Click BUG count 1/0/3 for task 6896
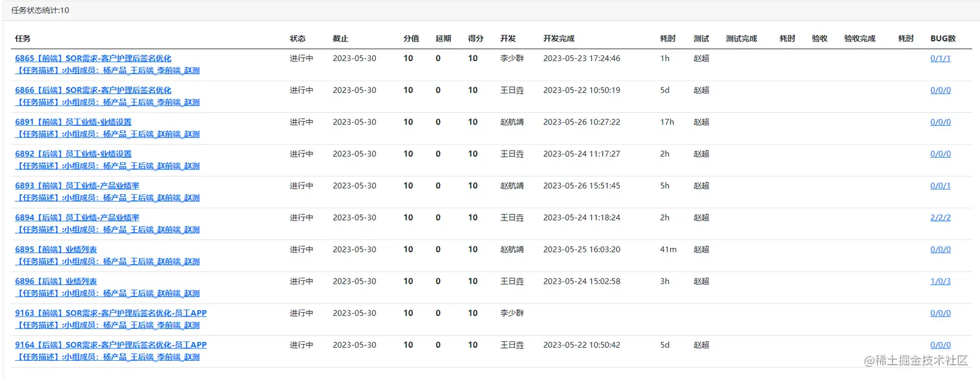 [940, 281]
